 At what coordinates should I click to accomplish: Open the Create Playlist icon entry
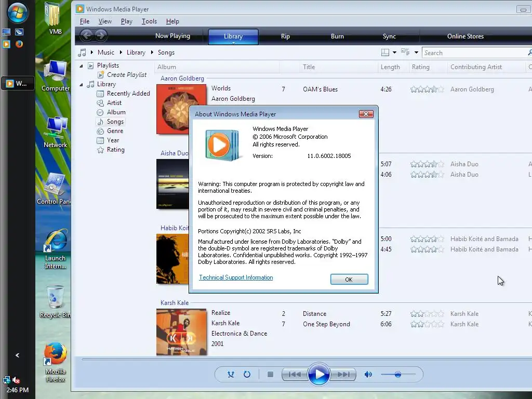coord(100,75)
